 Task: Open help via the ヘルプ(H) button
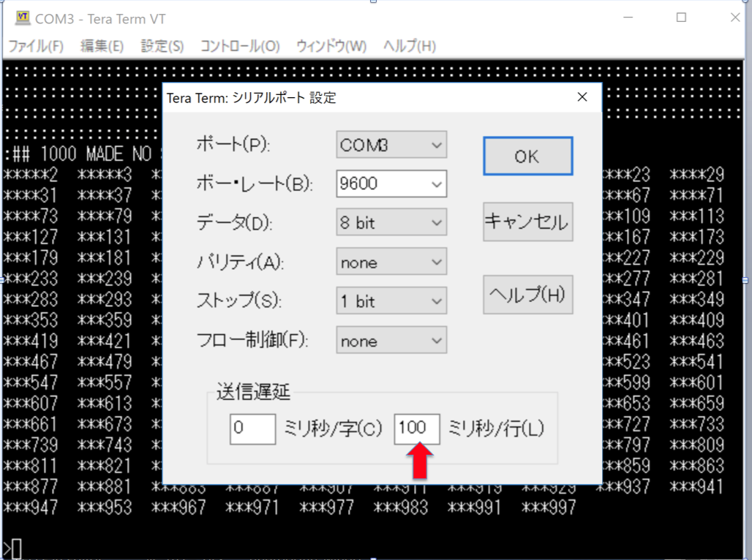coord(527,295)
